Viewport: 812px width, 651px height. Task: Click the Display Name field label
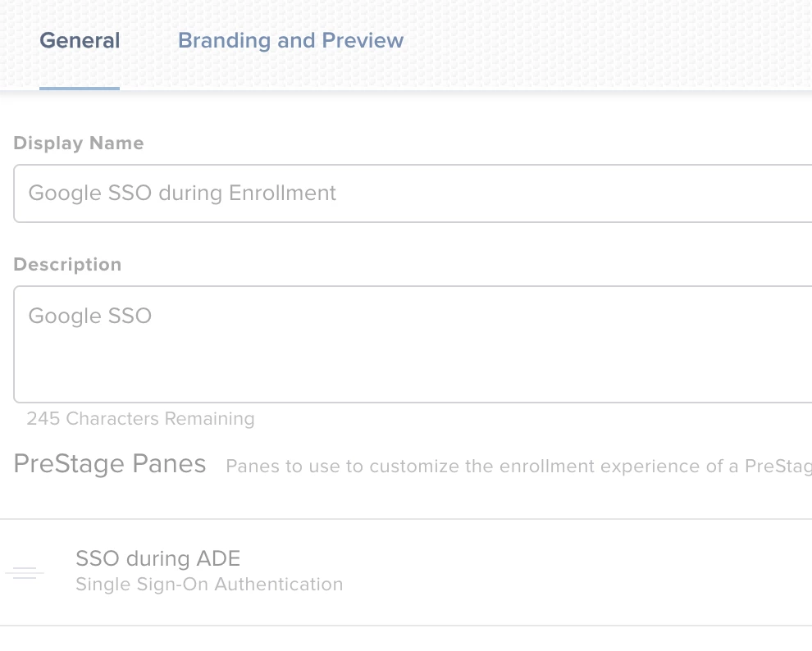78,143
